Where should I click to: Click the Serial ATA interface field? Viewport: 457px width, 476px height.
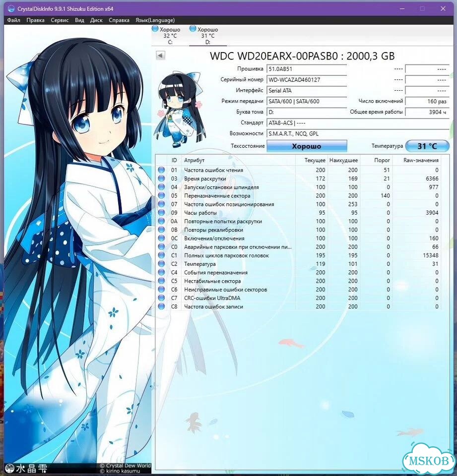coord(307,90)
